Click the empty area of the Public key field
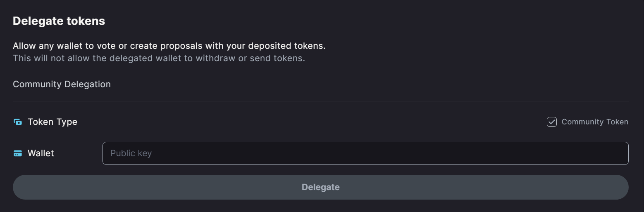 tap(389, 153)
